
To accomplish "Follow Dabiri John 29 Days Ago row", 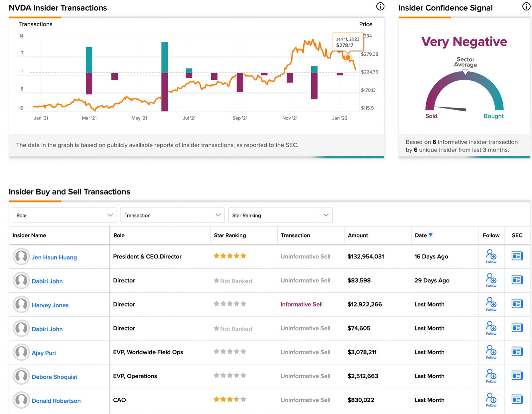I will 491,280.
